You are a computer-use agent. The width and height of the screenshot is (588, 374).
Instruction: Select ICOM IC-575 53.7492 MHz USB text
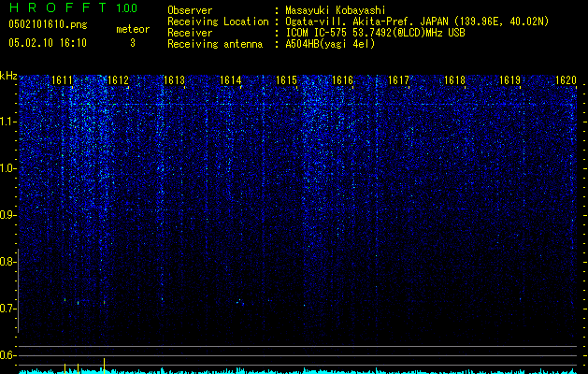375,33
